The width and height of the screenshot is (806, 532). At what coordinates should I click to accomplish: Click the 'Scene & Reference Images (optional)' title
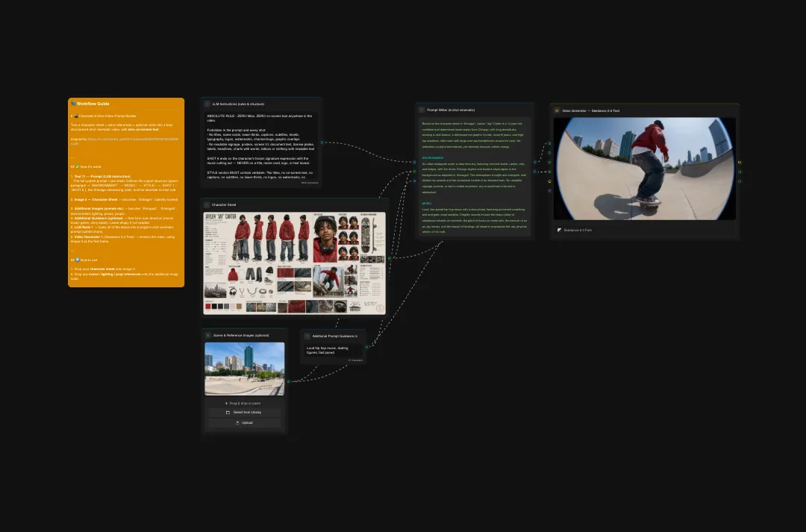(241, 335)
